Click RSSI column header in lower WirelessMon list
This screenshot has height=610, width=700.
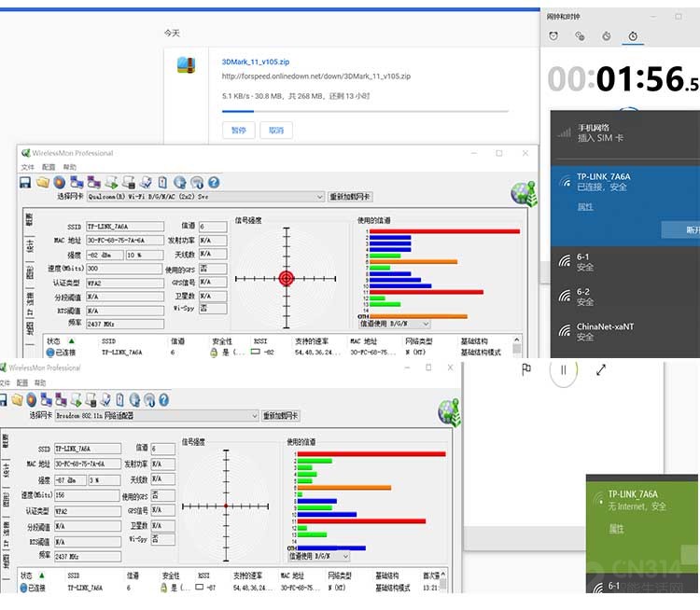click(203, 575)
